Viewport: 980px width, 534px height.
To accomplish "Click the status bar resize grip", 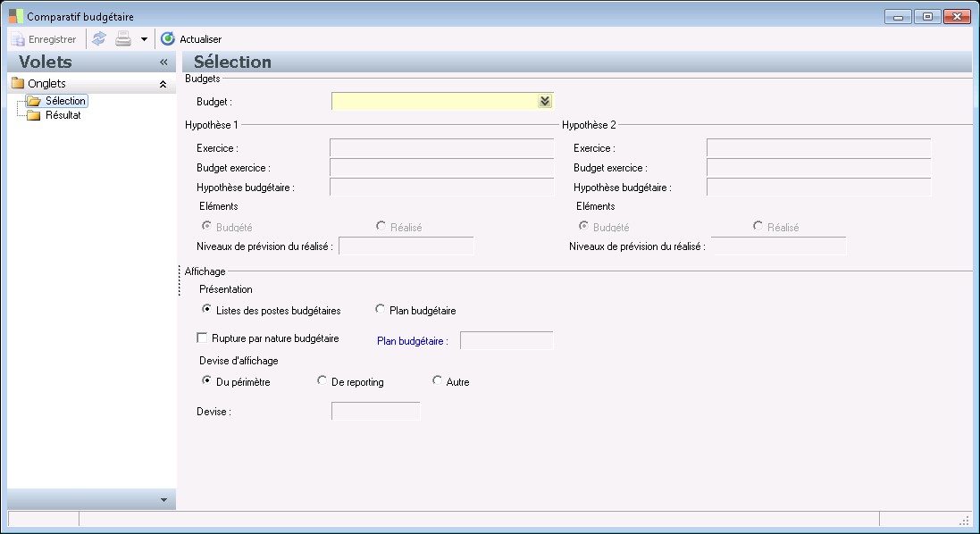I will tap(965, 520).
